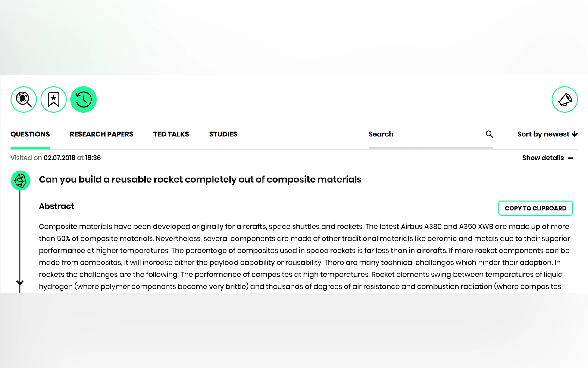Viewport: 588px width, 368px height.
Task: Click inside the Search input field
Action: pos(423,134)
